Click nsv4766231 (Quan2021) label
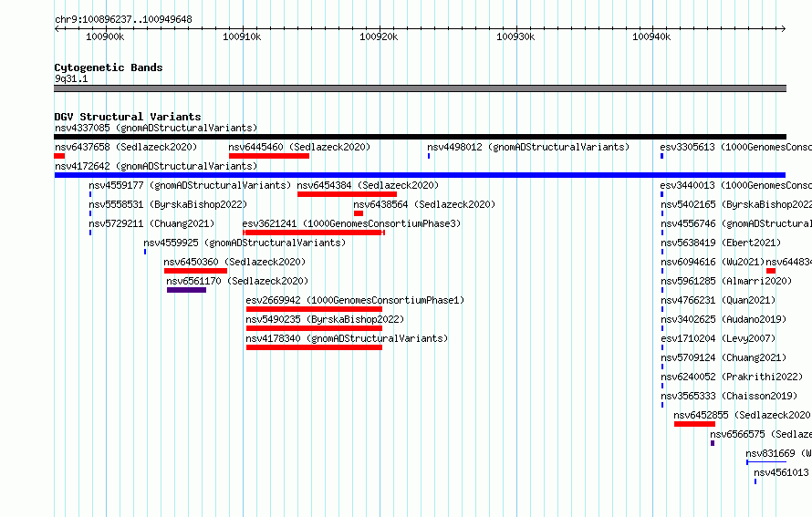The height and width of the screenshot is (517, 812). click(718, 300)
